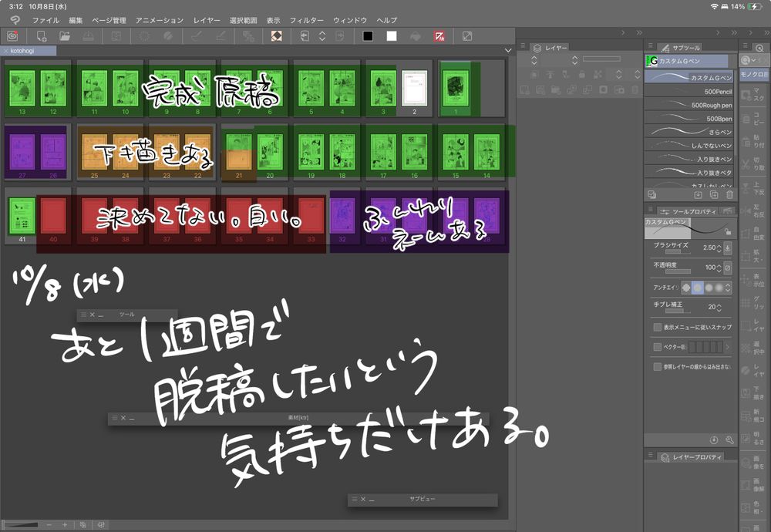Click the duplicate sub tool icon

pos(714,195)
